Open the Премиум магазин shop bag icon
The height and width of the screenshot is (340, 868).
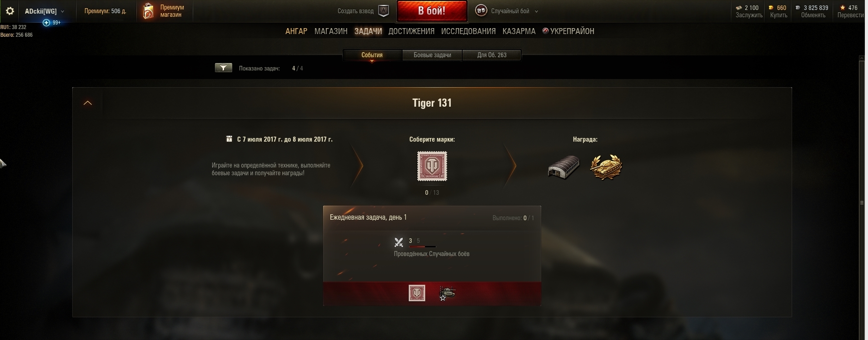tap(148, 11)
